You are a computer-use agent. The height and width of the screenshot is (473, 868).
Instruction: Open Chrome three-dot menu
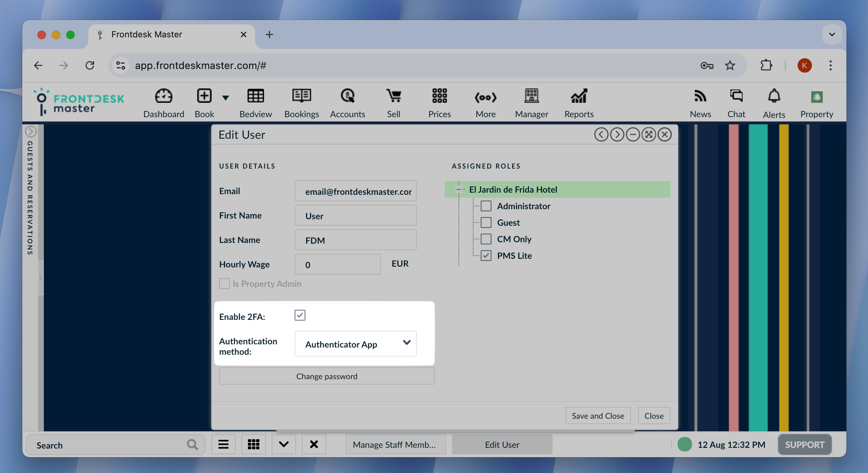[x=830, y=65]
